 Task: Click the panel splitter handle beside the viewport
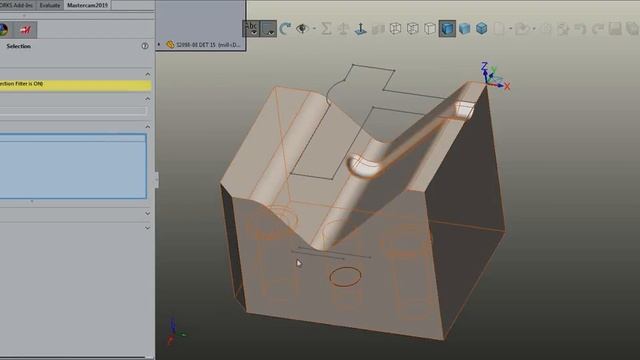tap(156, 180)
